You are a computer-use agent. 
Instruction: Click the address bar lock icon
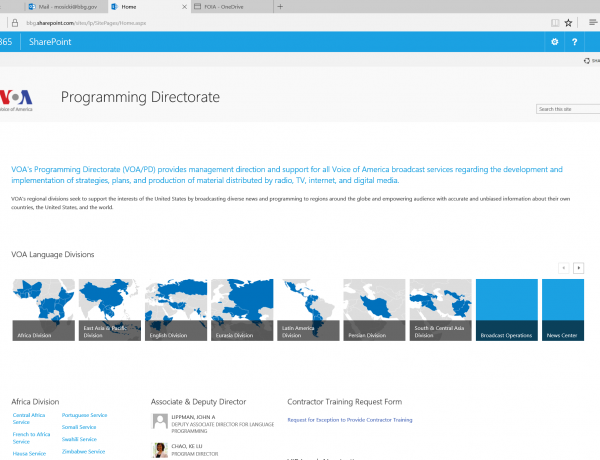(15, 23)
